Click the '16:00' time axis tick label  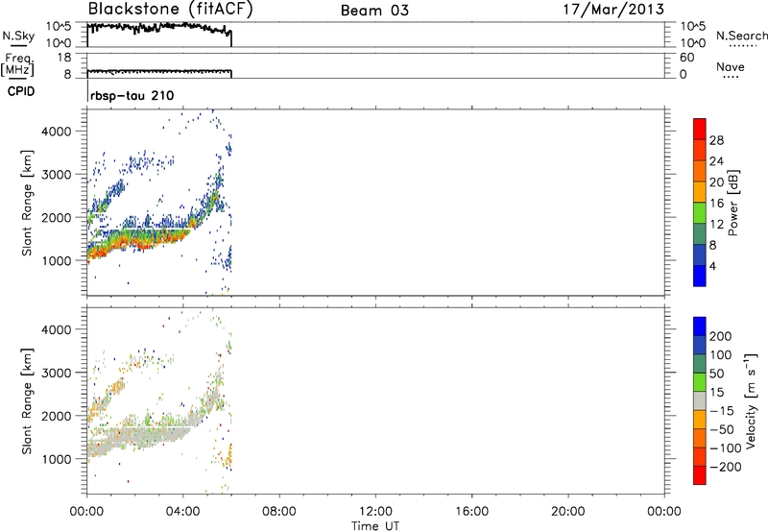click(471, 512)
